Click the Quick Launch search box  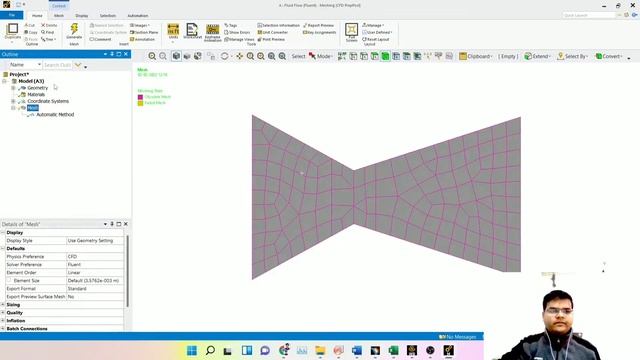589,15
